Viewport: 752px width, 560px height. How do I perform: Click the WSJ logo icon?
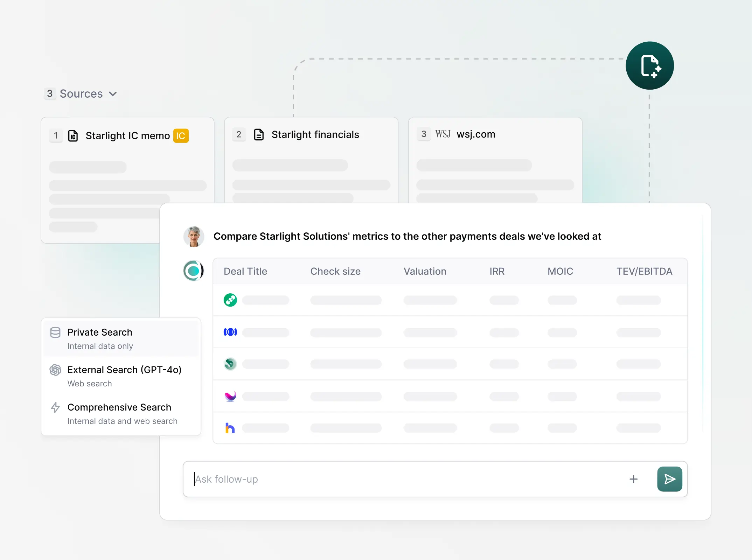click(443, 134)
